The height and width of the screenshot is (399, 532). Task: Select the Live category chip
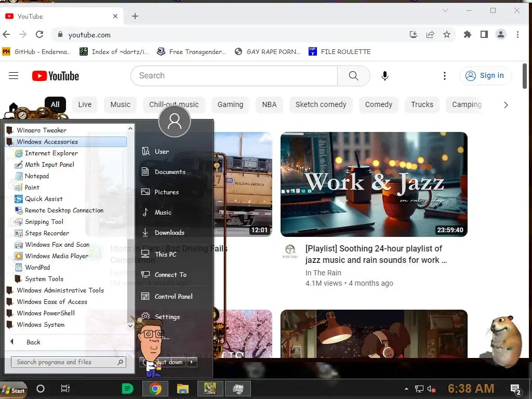[x=85, y=104]
